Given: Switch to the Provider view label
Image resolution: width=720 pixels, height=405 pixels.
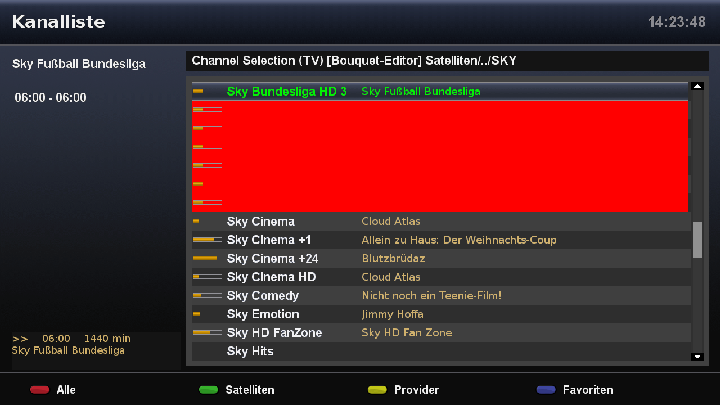Looking at the screenshot, I should pos(416,390).
